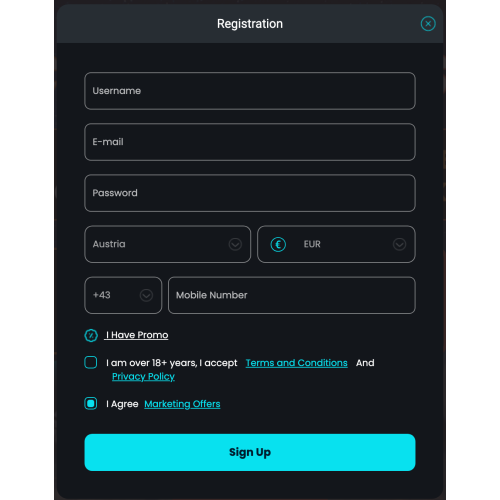Open the Austria country dropdown

point(168,244)
